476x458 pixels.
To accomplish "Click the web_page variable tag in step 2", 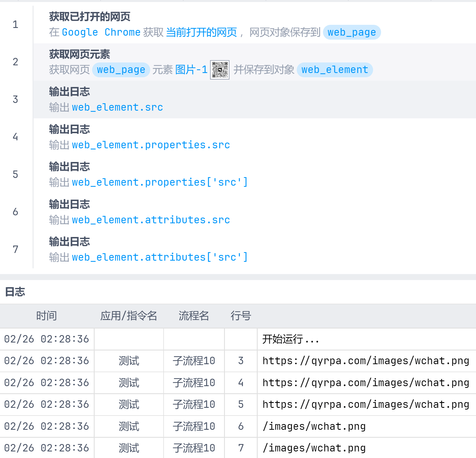I will point(121,70).
